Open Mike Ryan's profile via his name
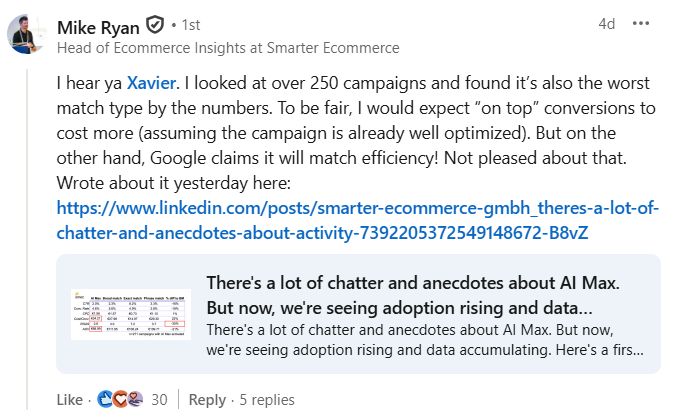Viewport: 674px width, 410px height. point(100,25)
